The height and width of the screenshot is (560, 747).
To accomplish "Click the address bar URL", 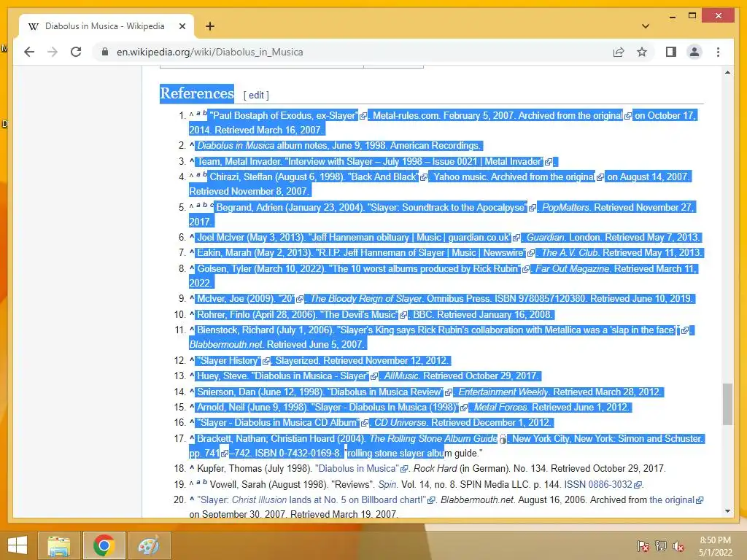I will (209, 52).
